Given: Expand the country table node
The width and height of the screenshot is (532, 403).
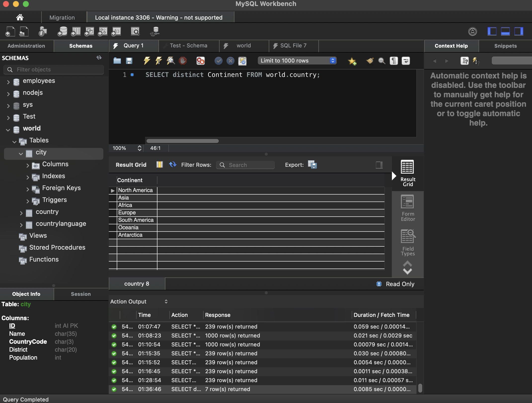Looking at the screenshot, I should 21,213.
